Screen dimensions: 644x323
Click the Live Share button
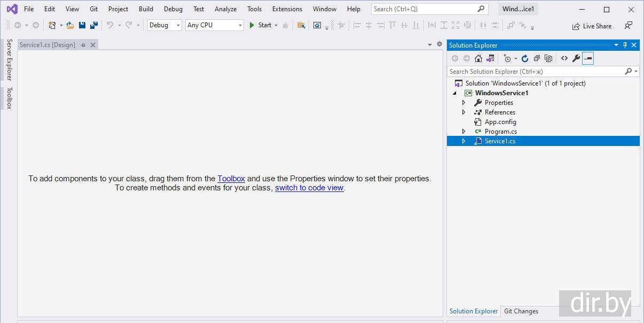tap(592, 26)
